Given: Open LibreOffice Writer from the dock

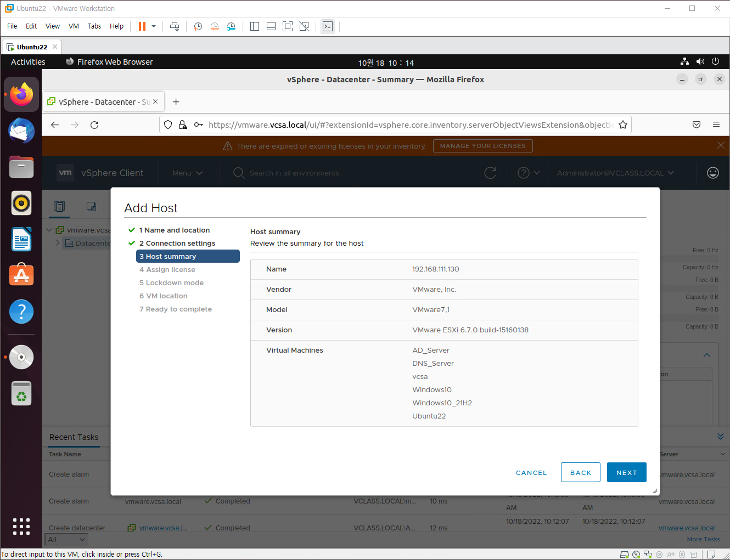Looking at the screenshot, I should point(21,239).
